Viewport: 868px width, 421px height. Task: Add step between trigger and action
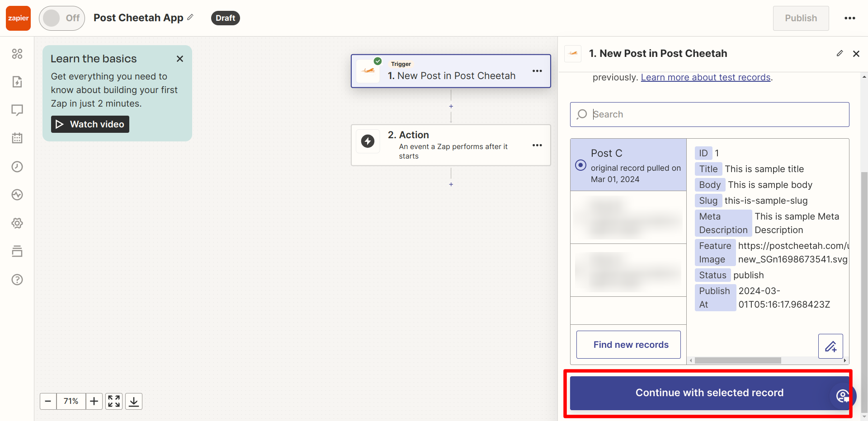click(451, 106)
